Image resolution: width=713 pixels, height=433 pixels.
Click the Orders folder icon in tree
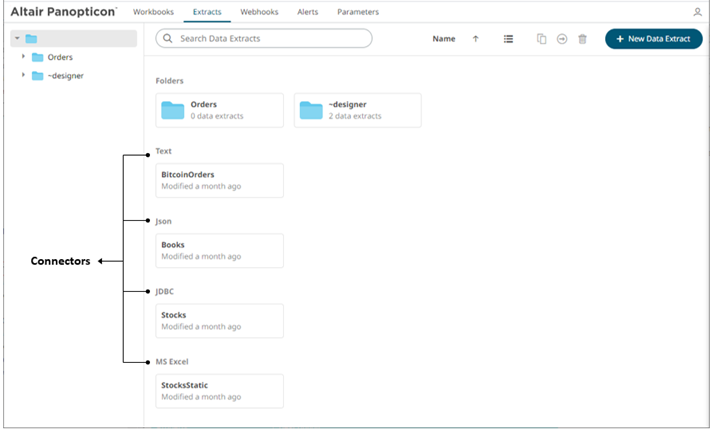(37, 57)
